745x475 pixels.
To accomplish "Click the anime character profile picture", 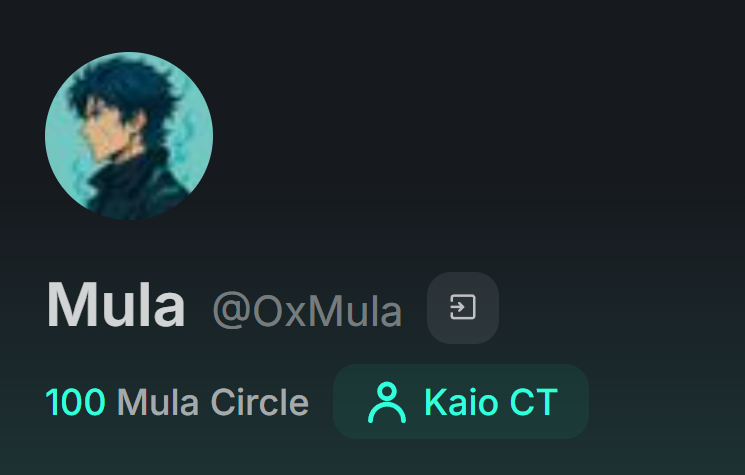I will (129, 136).
